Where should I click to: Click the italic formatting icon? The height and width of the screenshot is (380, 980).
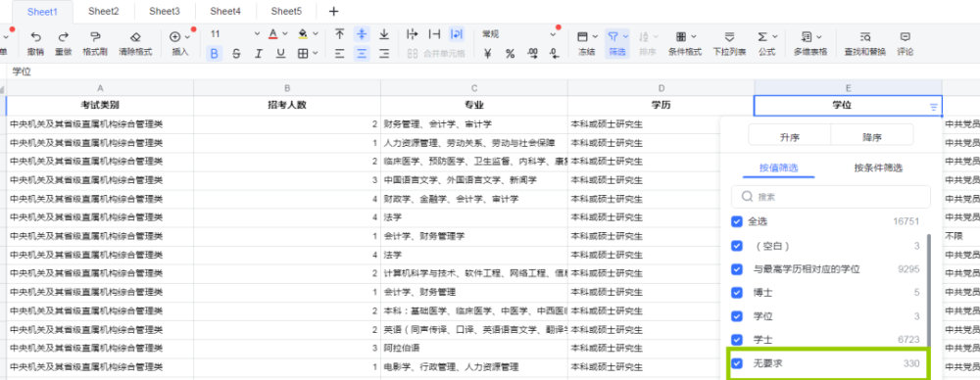coord(258,54)
